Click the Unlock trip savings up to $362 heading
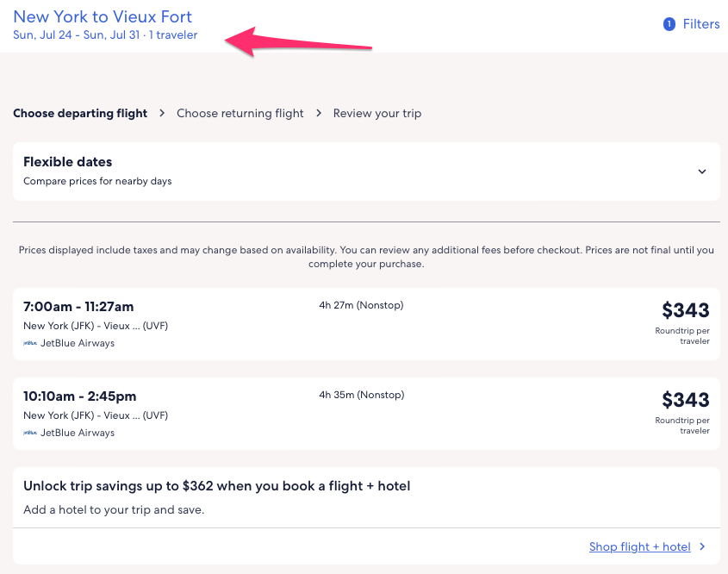Screen dimensions: 728x574 point(217,486)
